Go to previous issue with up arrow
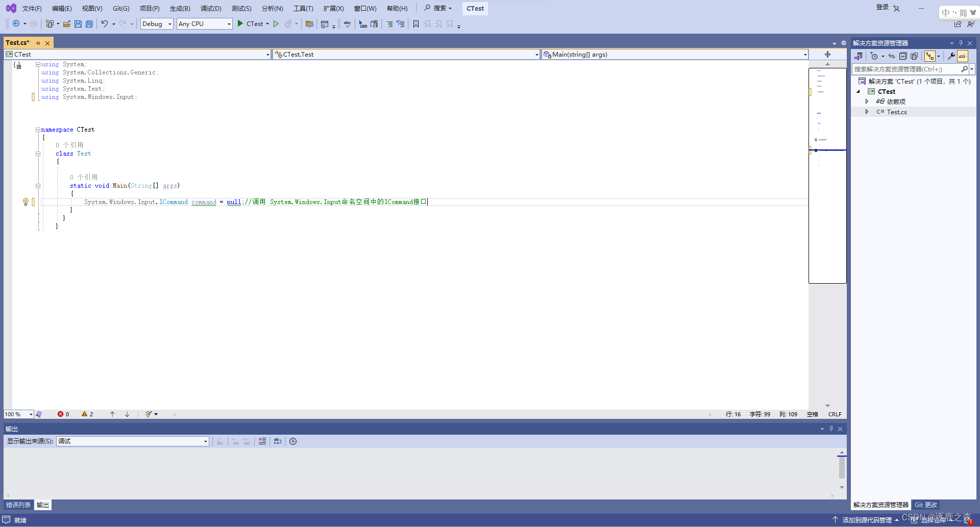Viewport: 980px width, 527px height. click(112, 414)
